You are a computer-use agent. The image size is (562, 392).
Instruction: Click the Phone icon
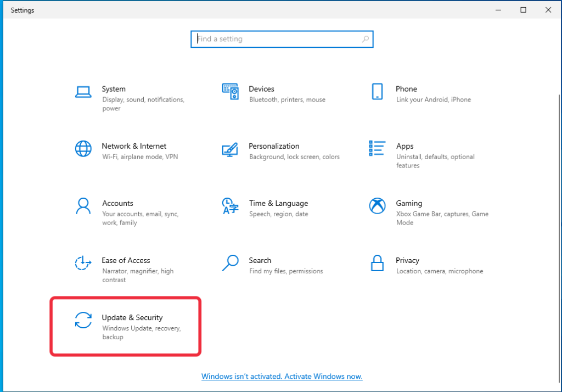pyautogui.click(x=377, y=92)
